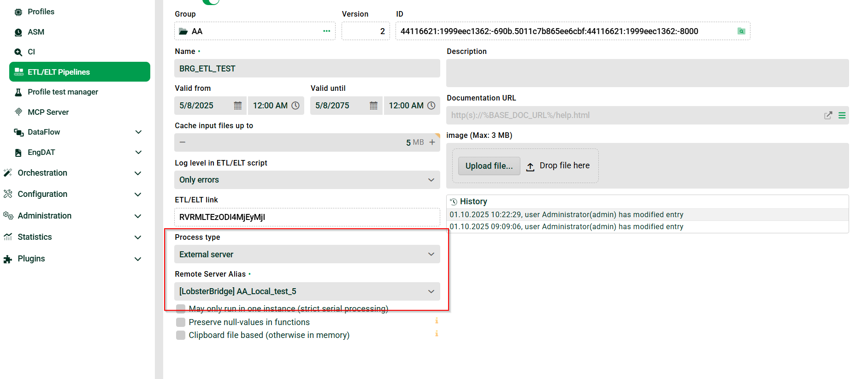Click info icon beside Clipboard file based
Screen dimensions: 868x379
click(x=436, y=334)
